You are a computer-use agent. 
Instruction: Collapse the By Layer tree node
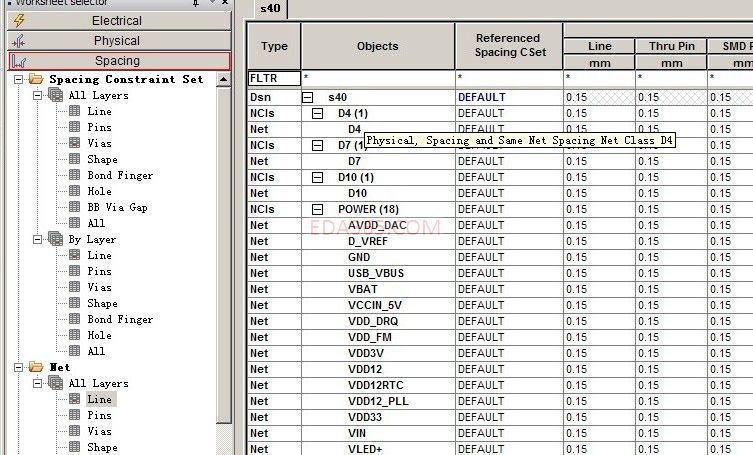pos(37,239)
